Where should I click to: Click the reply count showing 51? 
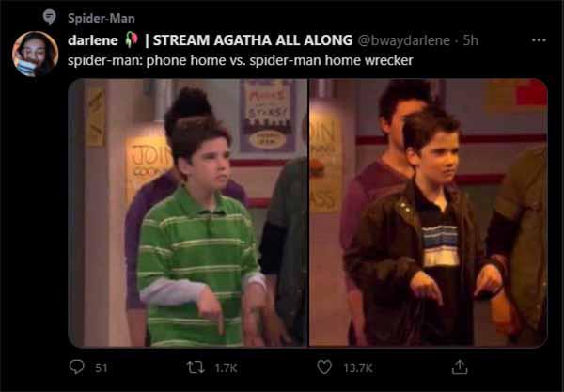point(102,368)
